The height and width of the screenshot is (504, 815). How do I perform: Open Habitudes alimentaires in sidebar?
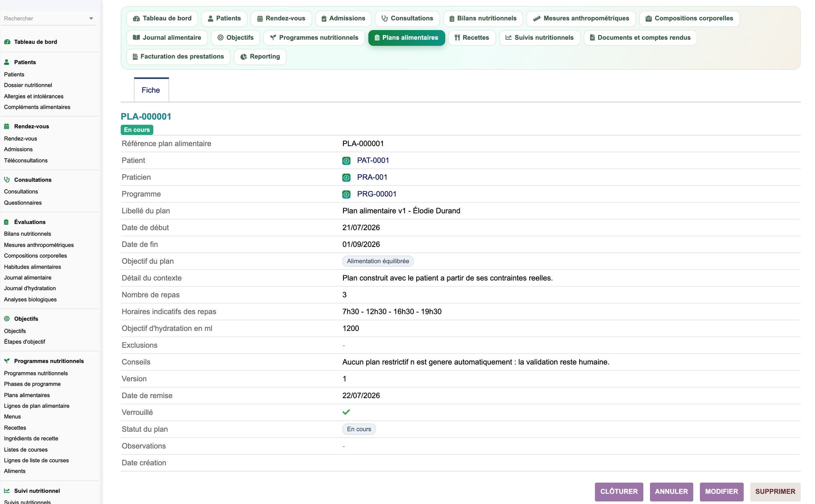33,267
